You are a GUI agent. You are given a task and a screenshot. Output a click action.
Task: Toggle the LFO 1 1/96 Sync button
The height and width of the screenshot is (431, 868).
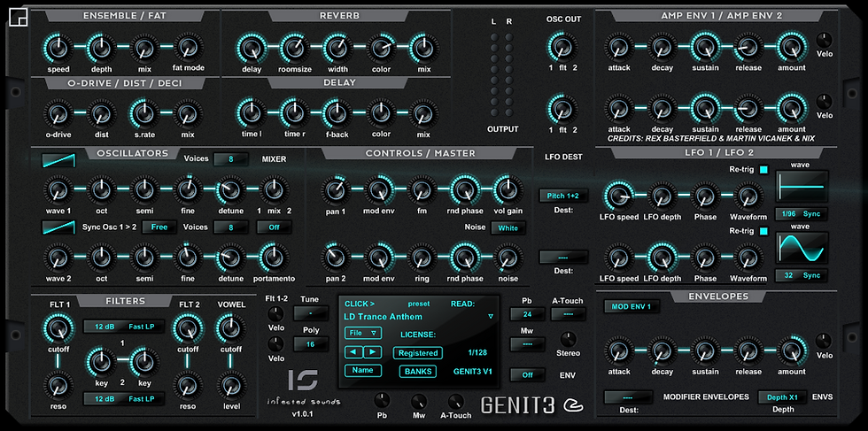pos(802,214)
